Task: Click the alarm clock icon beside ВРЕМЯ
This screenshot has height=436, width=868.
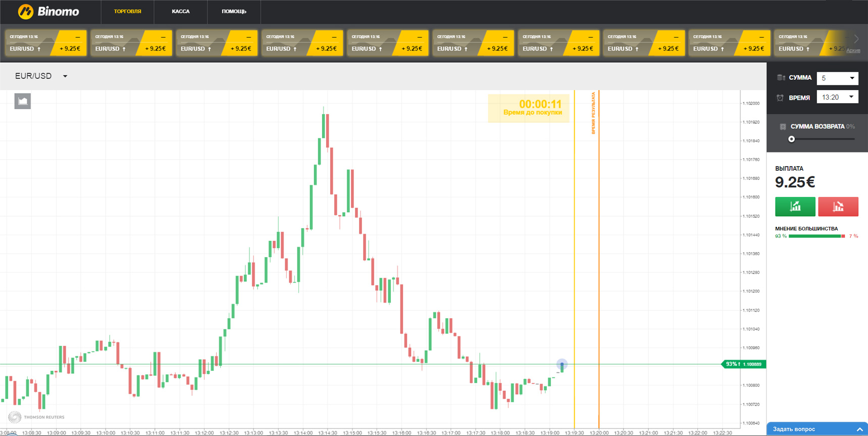Action: point(780,98)
